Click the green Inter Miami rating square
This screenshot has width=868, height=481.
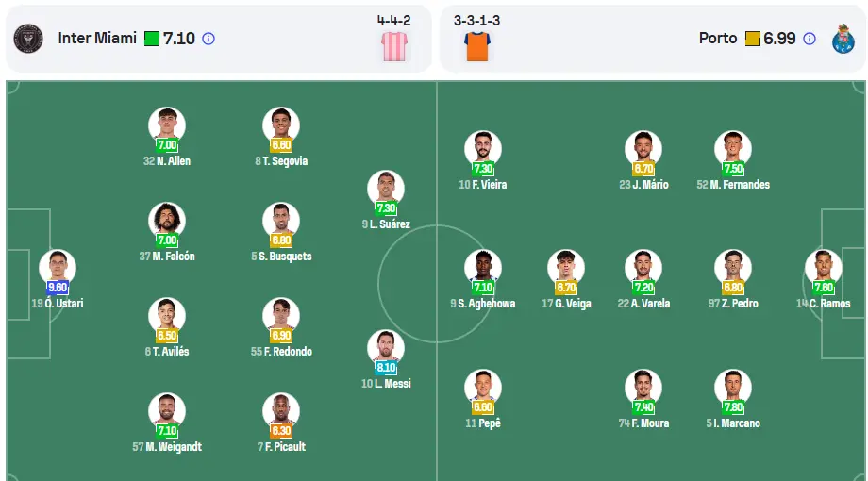pos(152,39)
